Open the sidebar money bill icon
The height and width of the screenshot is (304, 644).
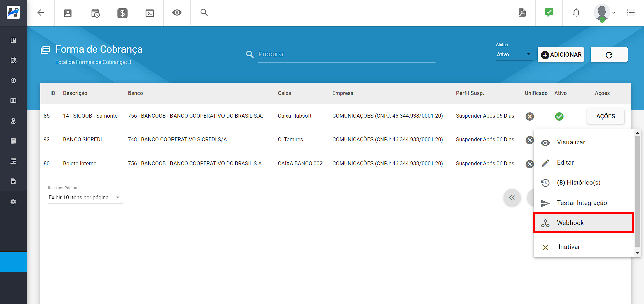point(13,101)
